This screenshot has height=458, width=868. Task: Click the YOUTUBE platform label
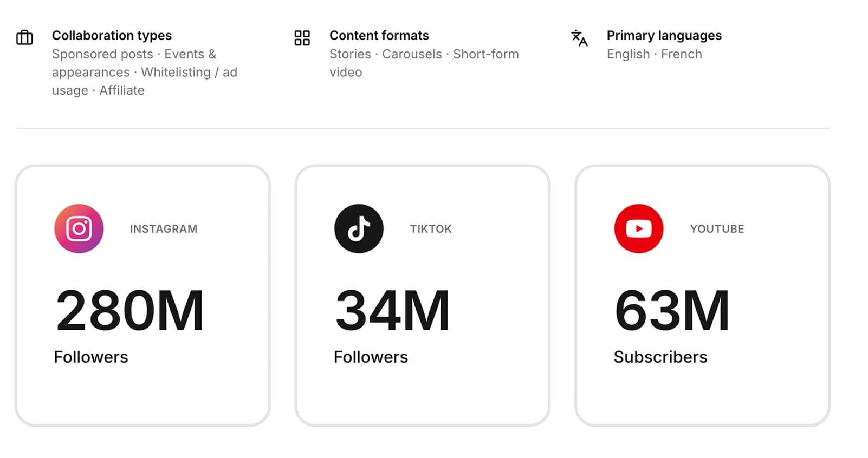pyautogui.click(x=717, y=229)
